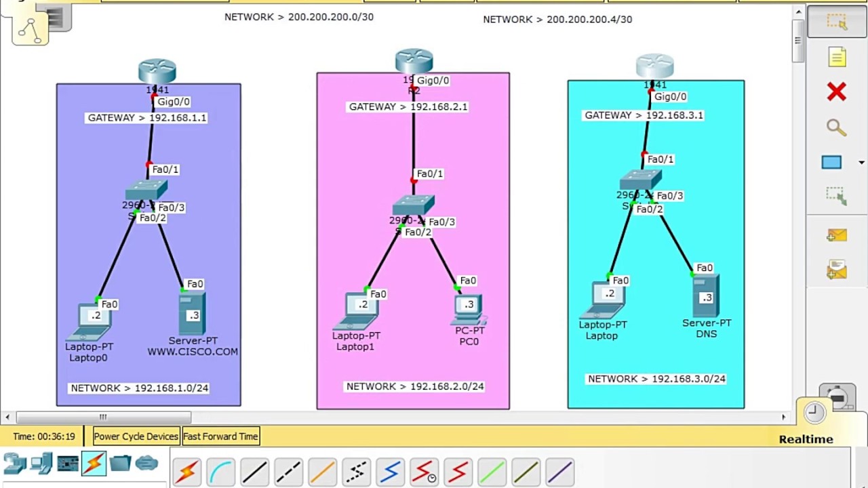
Task: Select Network Devices category icon
Action: tap(14, 464)
